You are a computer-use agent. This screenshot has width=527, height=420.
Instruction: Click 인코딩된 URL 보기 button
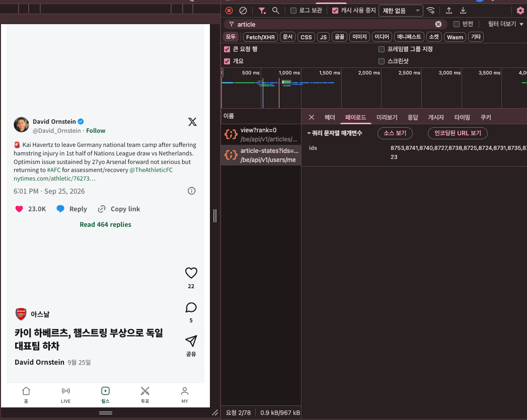pyautogui.click(x=458, y=133)
